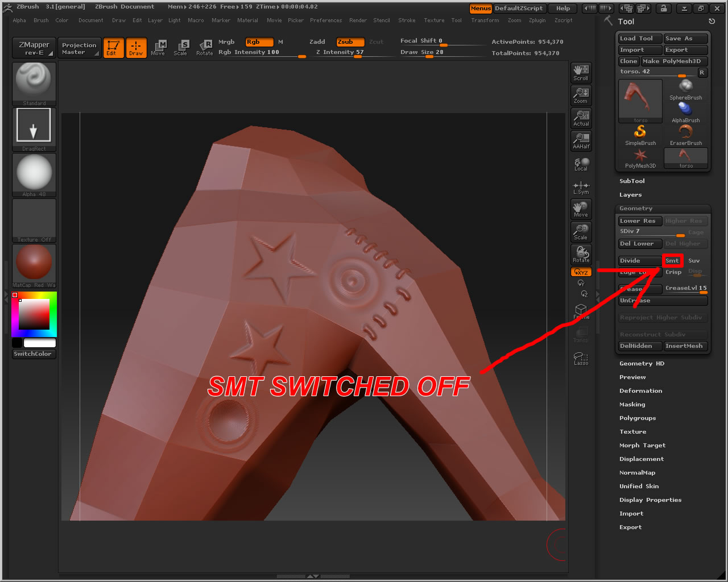Open the Stroke menu
This screenshot has height=582, width=728.
407,20
